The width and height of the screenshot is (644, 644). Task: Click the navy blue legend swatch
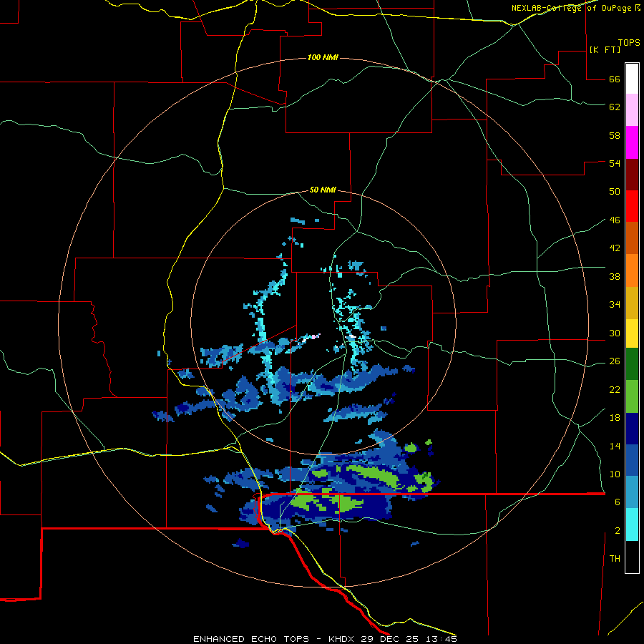632,429
